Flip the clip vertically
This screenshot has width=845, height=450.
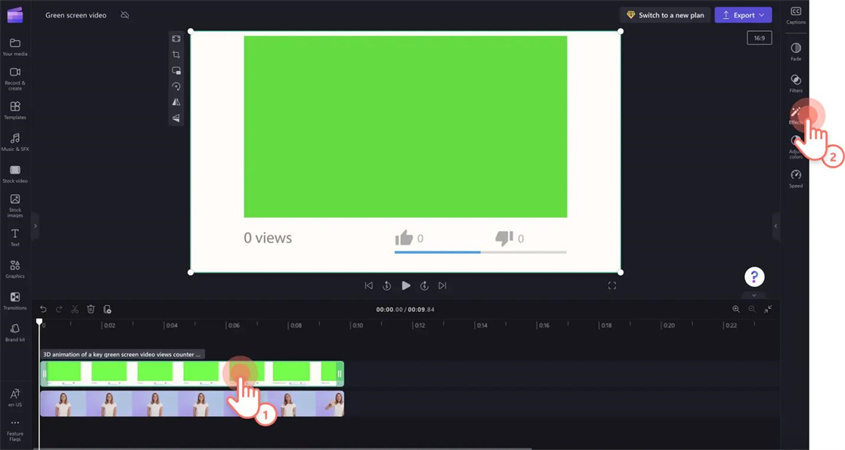[176, 118]
